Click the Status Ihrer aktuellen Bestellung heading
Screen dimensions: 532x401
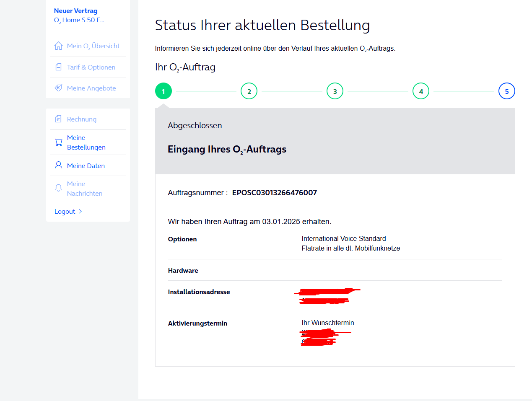coord(262,25)
